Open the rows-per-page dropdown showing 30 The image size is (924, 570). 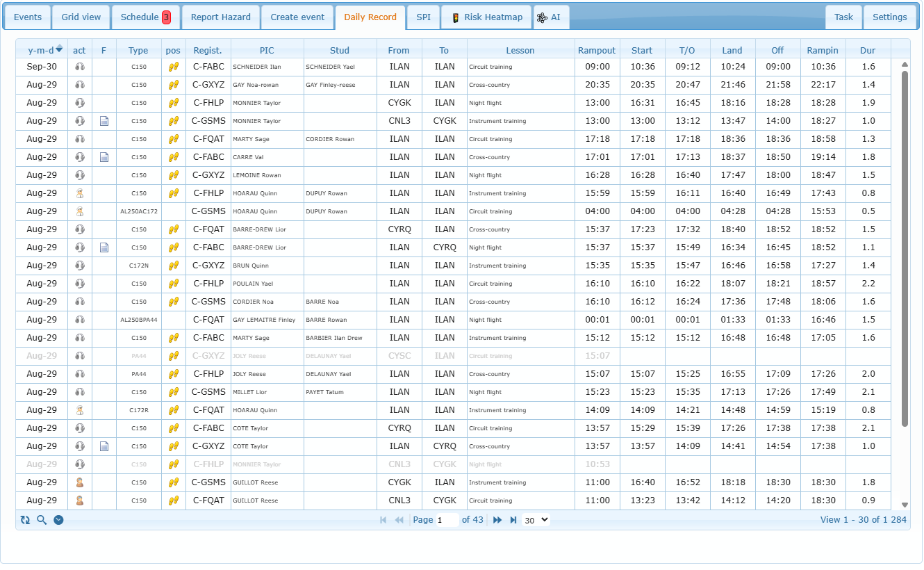coord(536,520)
